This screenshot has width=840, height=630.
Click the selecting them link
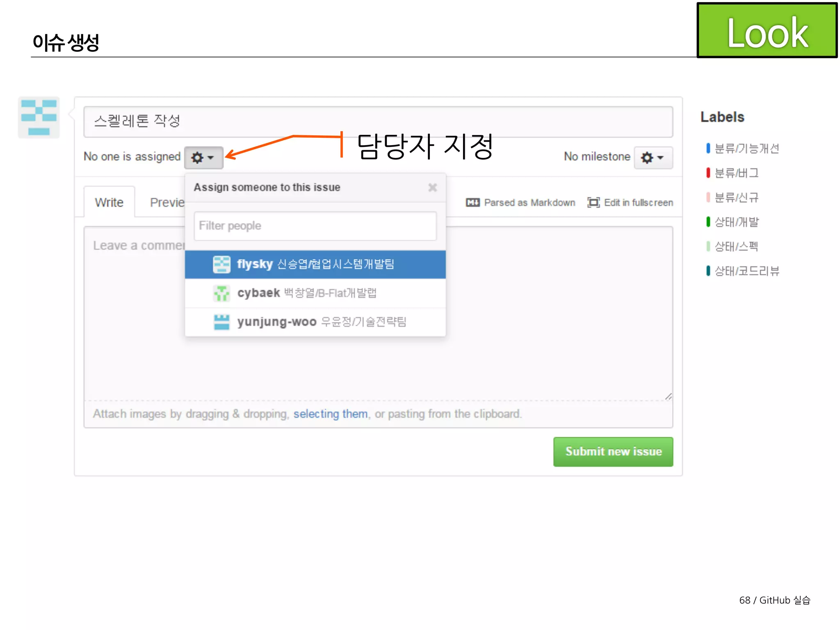click(330, 414)
